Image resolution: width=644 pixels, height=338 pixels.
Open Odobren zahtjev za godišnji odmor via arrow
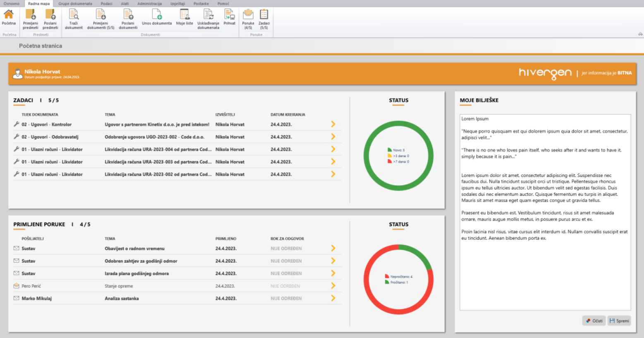(333, 261)
